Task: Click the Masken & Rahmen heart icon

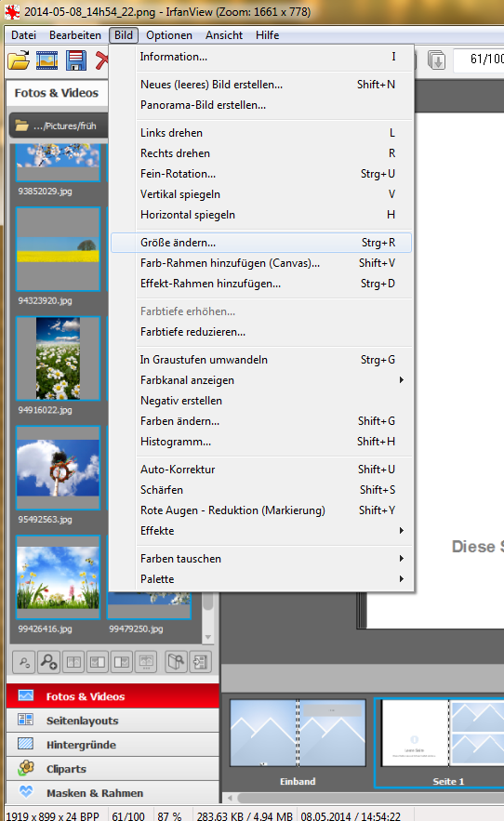Action: pyautogui.click(x=26, y=791)
